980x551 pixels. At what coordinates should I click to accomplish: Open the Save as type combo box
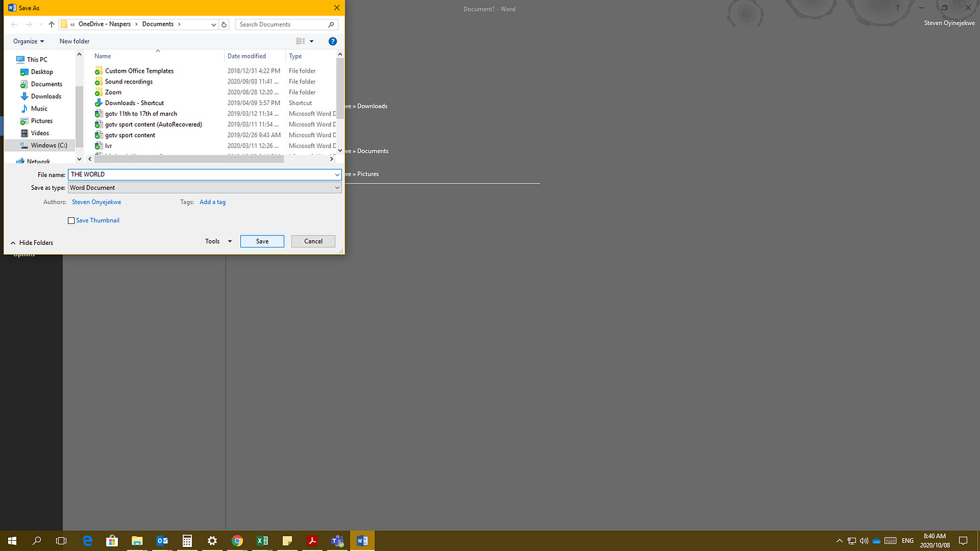coord(205,188)
